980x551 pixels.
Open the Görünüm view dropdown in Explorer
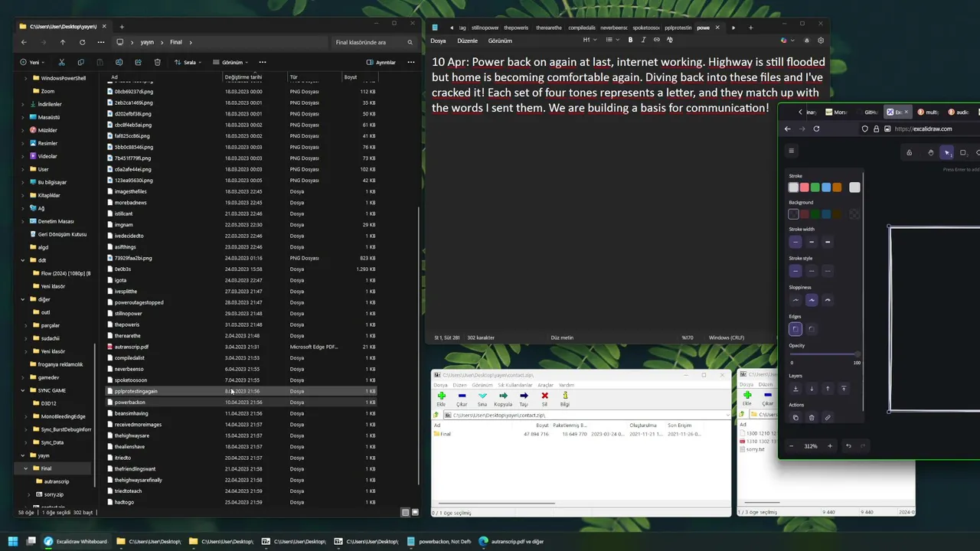(231, 62)
